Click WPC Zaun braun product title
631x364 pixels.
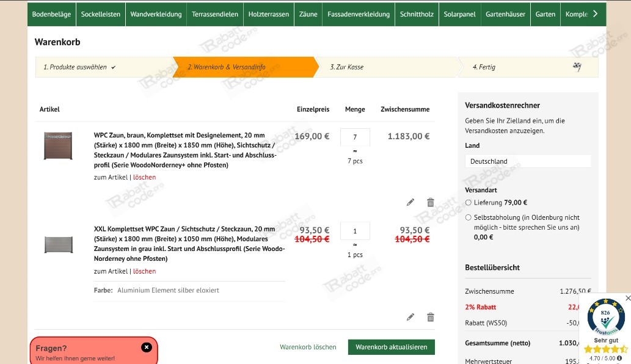185,150
